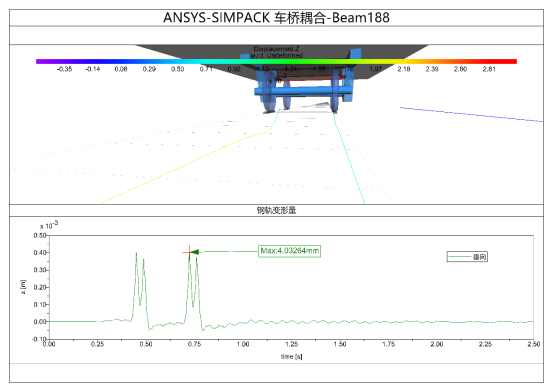Select the blue wheelset axle in 3D view
554x392 pixels.
tap(303, 91)
